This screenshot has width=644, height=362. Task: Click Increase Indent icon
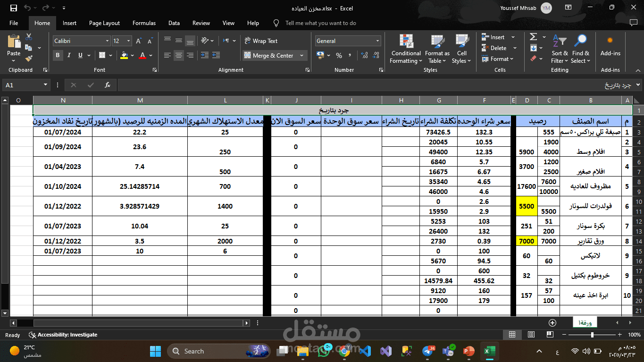click(x=216, y=55)
